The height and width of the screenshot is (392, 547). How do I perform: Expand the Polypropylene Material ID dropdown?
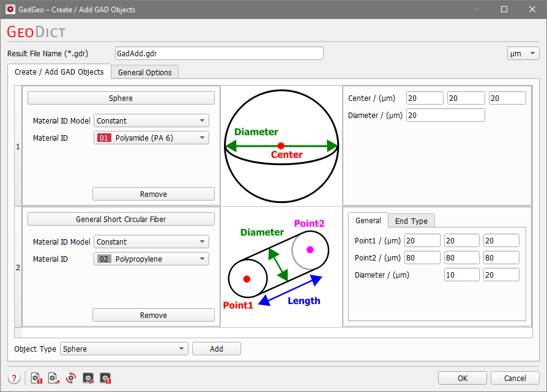(151, 259)
